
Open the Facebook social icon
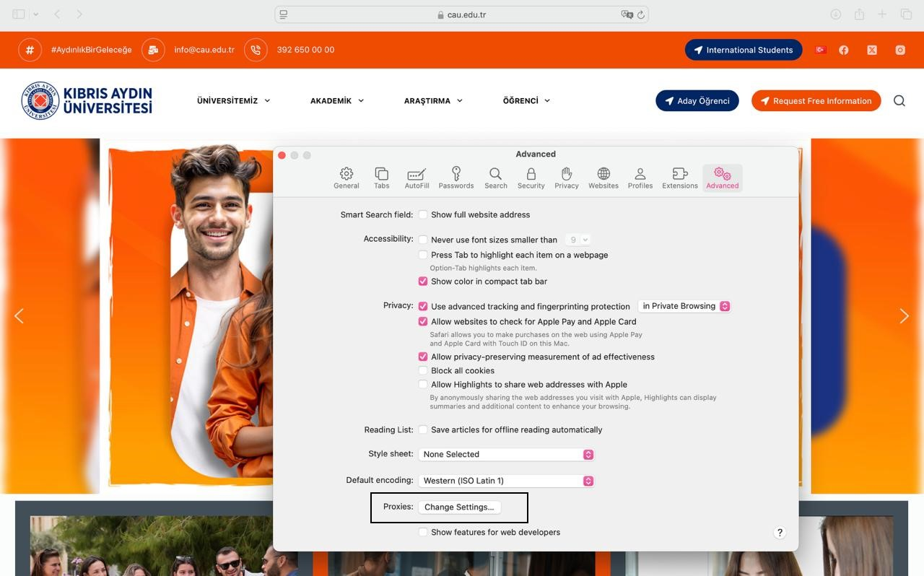point(843,50)
